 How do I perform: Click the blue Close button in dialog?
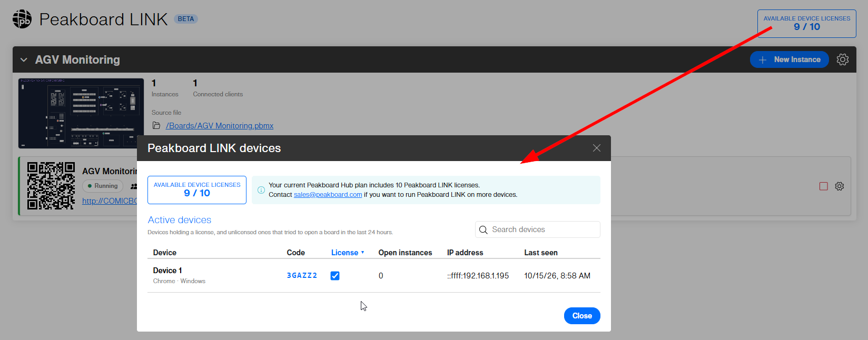(x=582, y=316)
